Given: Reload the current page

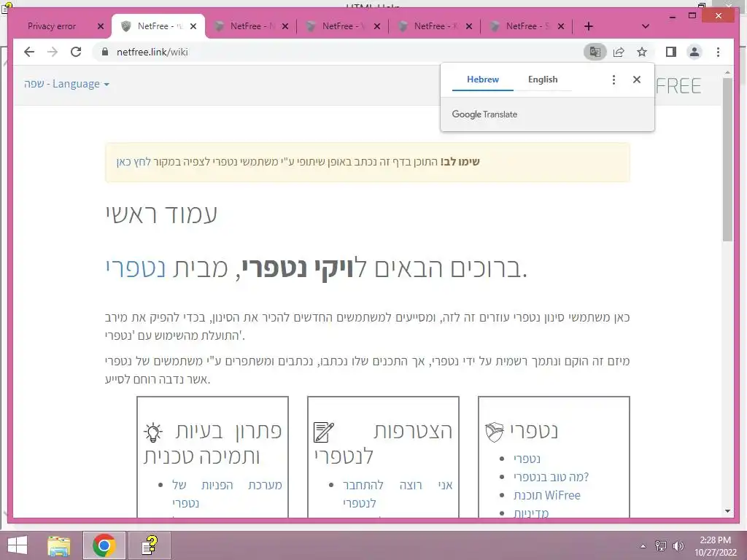Looking at the screenshot, I should click(x=76, y=52).
